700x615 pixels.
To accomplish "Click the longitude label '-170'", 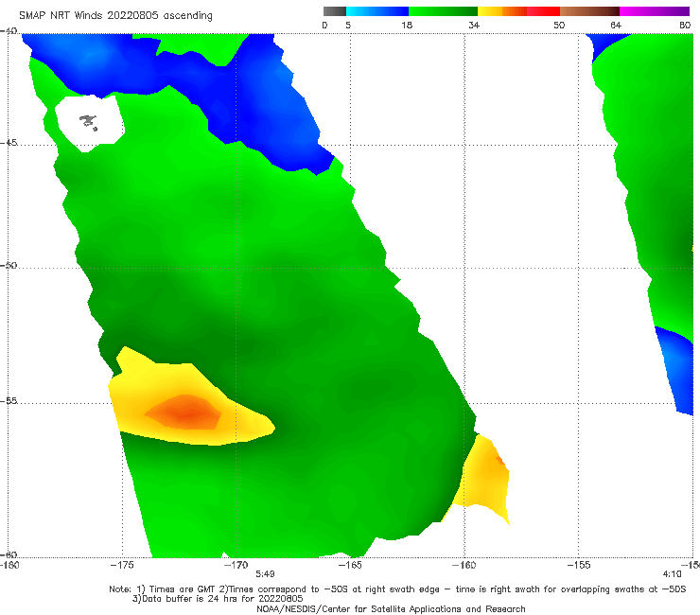I will pyautogui.click(x=236, y=565).
